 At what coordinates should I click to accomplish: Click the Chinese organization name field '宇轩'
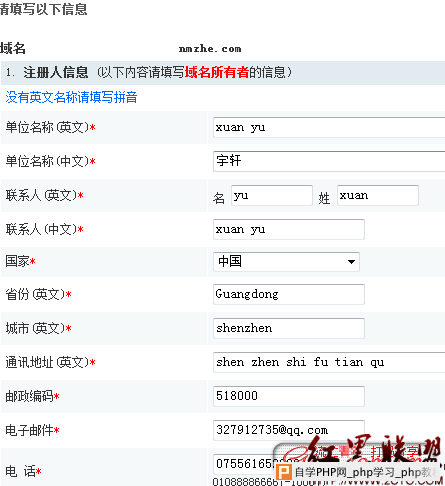[329, 161]
